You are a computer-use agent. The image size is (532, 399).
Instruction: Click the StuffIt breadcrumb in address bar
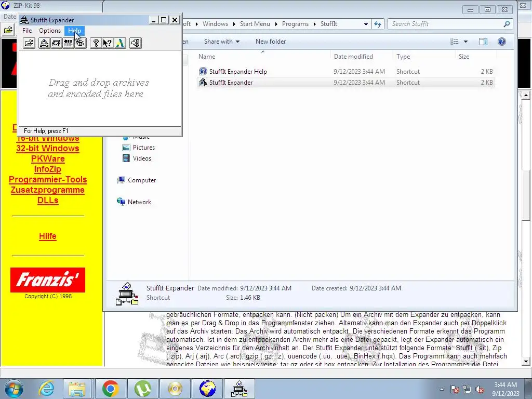pos(329,24)
